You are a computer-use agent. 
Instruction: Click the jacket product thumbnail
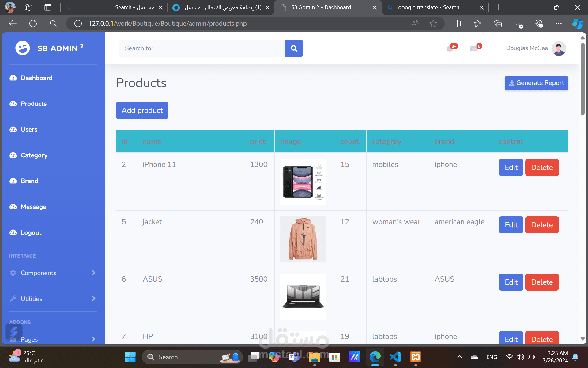[303, 239]
